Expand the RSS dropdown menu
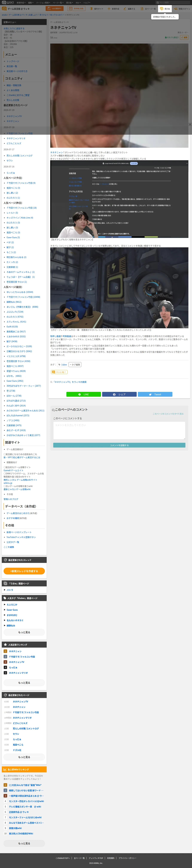192x868 pixels. 78,2
